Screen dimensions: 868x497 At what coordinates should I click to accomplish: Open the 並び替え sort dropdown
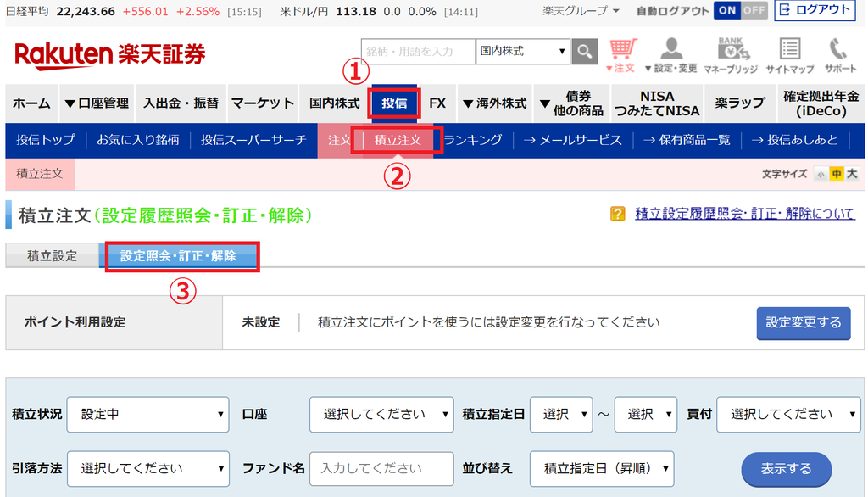point(602,469)
